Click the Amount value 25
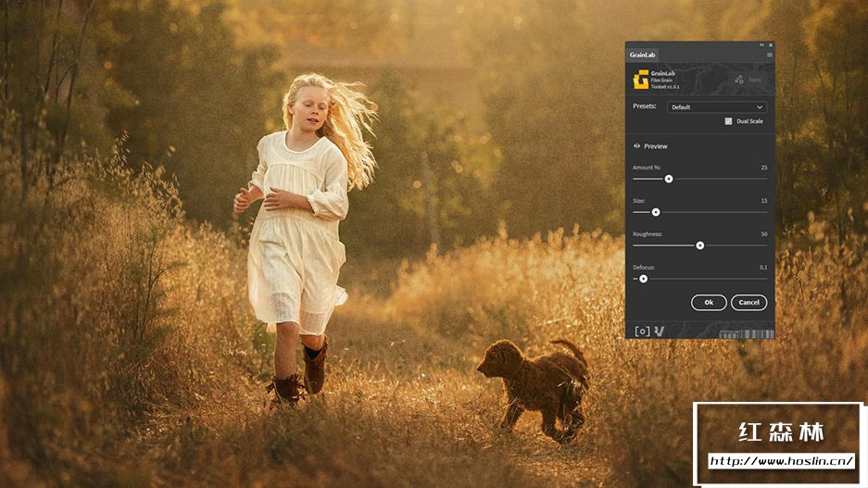 [764, 167]
